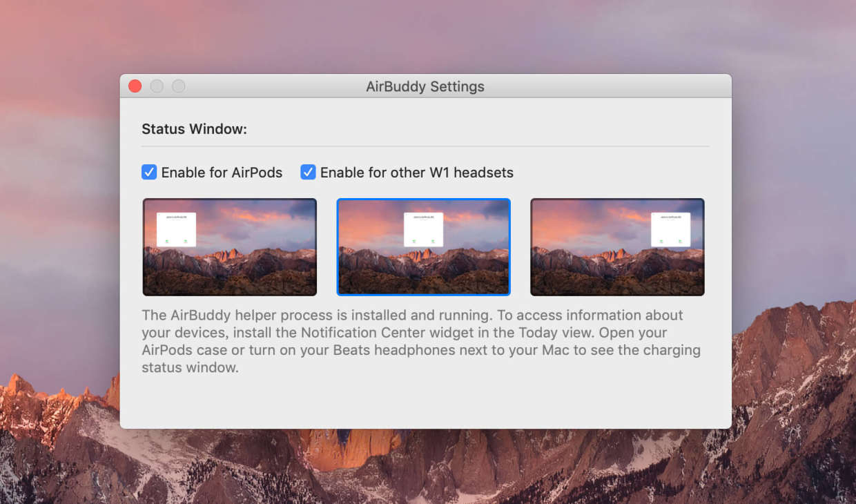Pick right-positioned status window thumbnail
Viewport: 856px width, 504px height.
[x=617, y=247]
